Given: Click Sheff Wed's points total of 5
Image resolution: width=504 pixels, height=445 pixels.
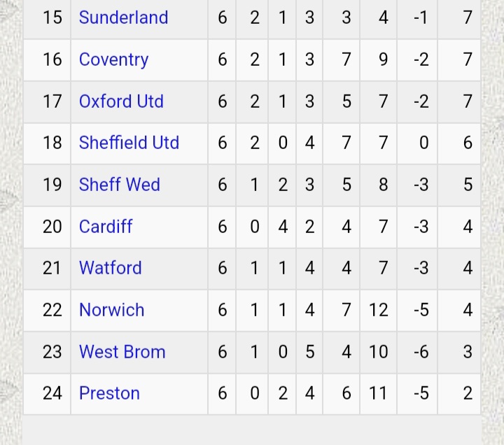Looking at the screenshot, I should pos(468,185).
